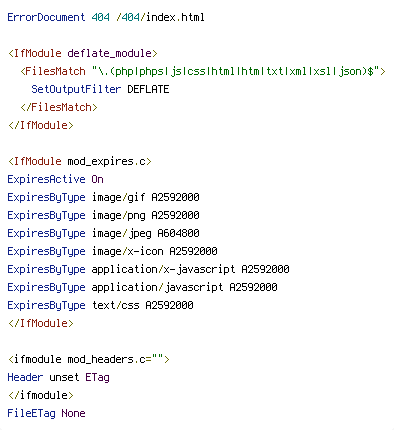Click the image/x-icon MIME type
This screenshot has height=430, width=394.
coord(128,251)
